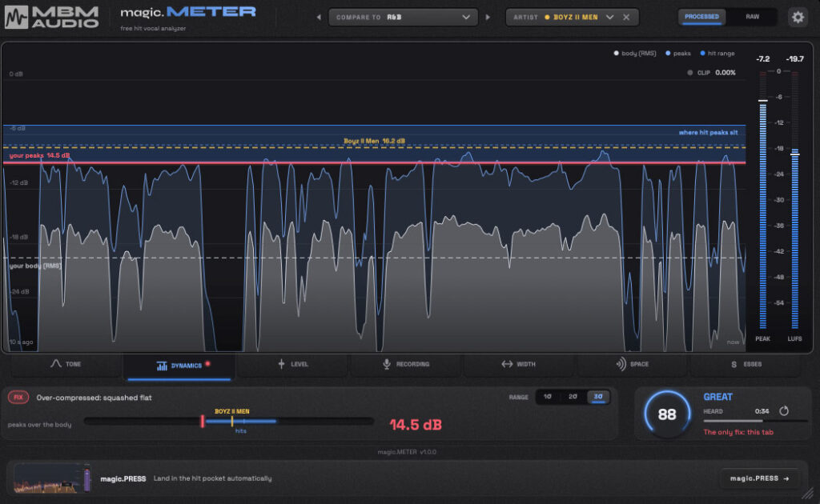Image resolution: width=820 pixels, height=504 pixels.
Task: Reset the heard timer icon
Action: pyautogui.click(x=783, y=411)
